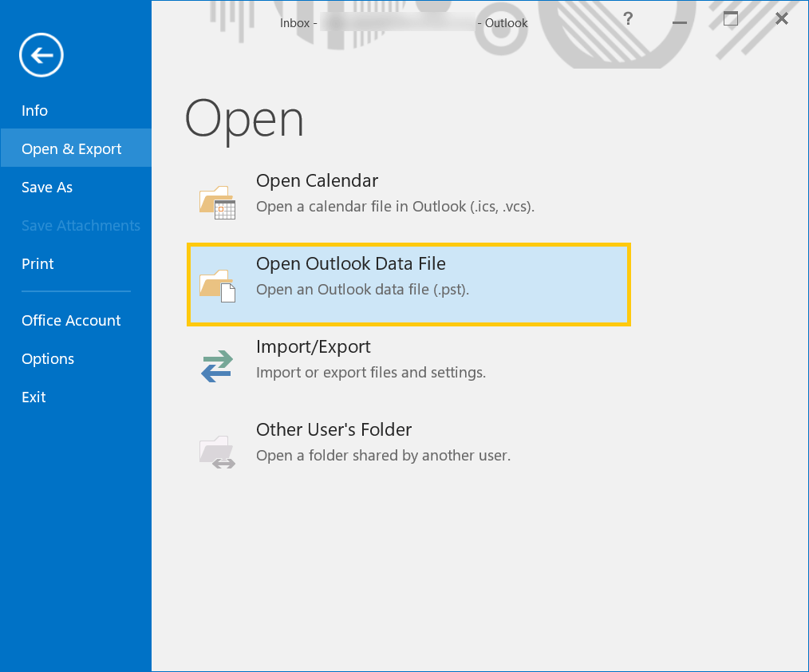Click the Open Outlook Data File folder icon
This screenshot has height=672, width=809.
(x=217, y=286)
